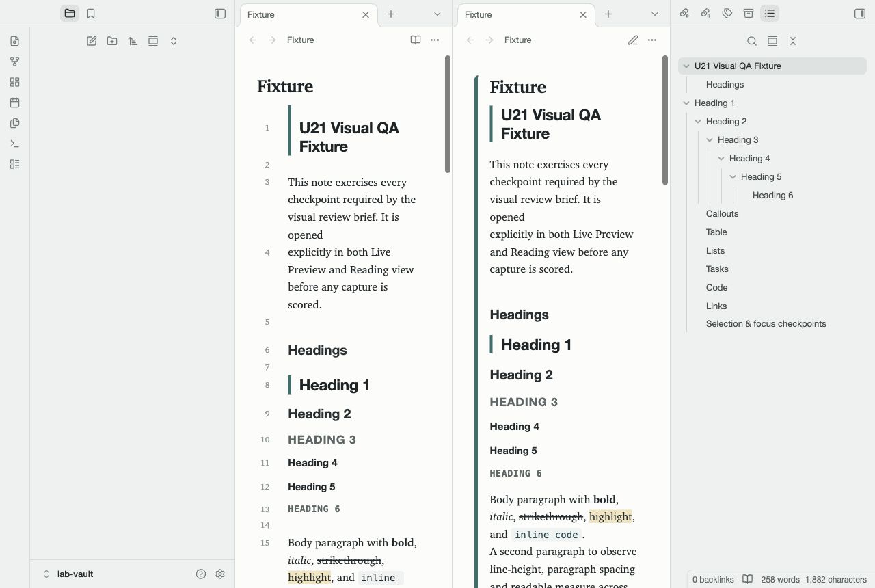Toggle auto-reveal current file in explorer
The image size is (875, 588).
pyautogui.click(x=153, y=41)
